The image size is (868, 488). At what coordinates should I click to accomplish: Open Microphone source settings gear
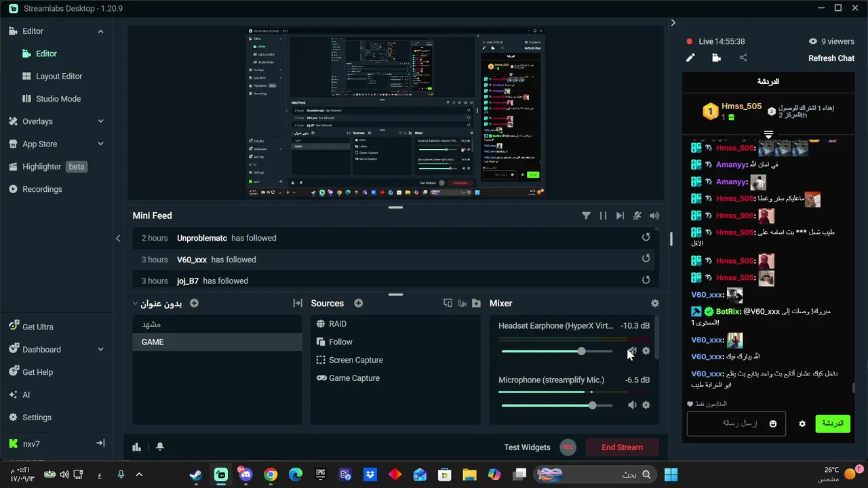646,405
